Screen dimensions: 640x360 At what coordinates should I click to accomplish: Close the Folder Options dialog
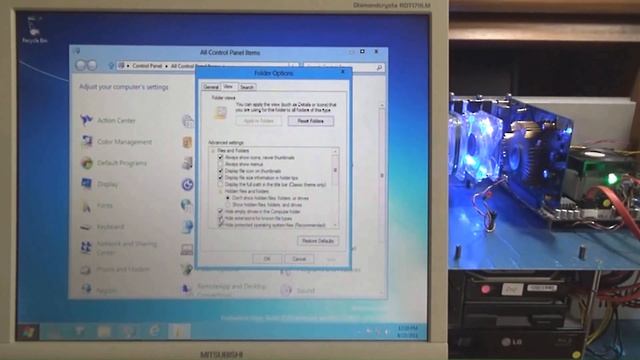point(343,72)
